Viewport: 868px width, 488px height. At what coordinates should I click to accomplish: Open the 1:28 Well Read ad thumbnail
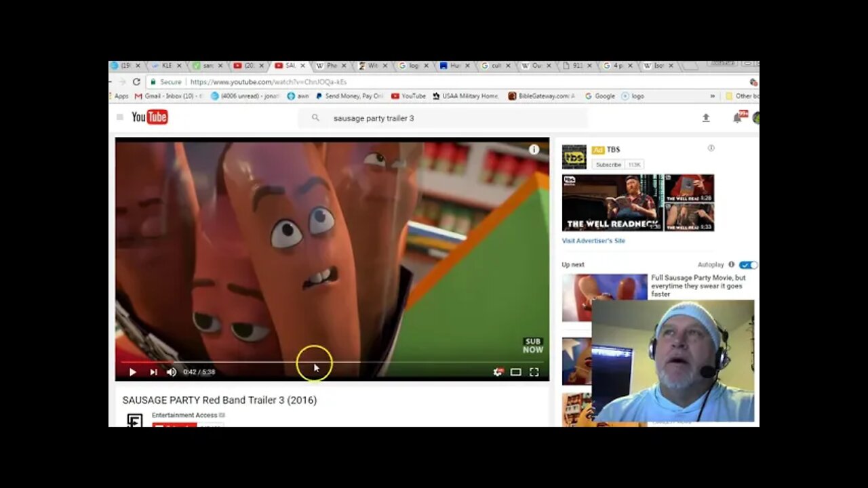[689, 188]
